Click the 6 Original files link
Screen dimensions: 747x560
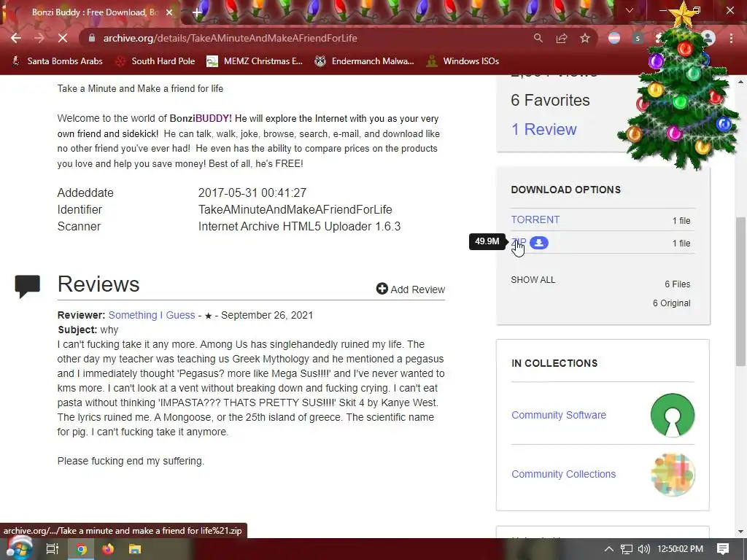point(671,303)
